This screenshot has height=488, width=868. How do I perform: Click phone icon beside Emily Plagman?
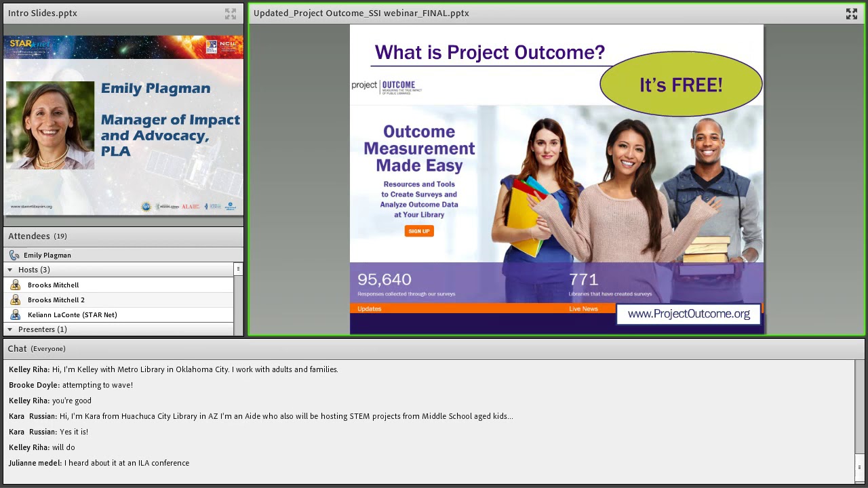click(14, 256)
